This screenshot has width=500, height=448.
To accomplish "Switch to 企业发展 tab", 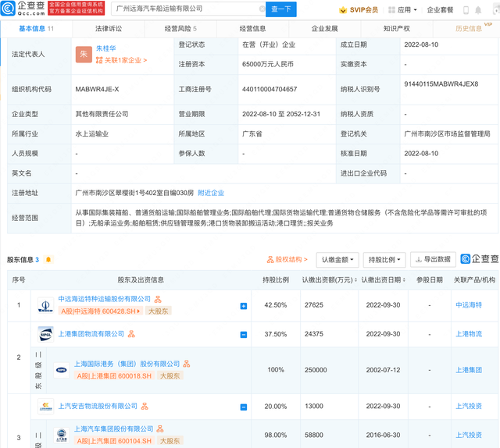I will click(325, 29).
